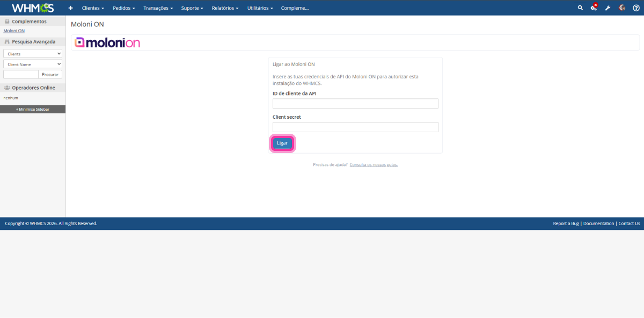The image size is (644, 318).
Task: Open the Relatórios menu
Action: [x=225, y=8]
